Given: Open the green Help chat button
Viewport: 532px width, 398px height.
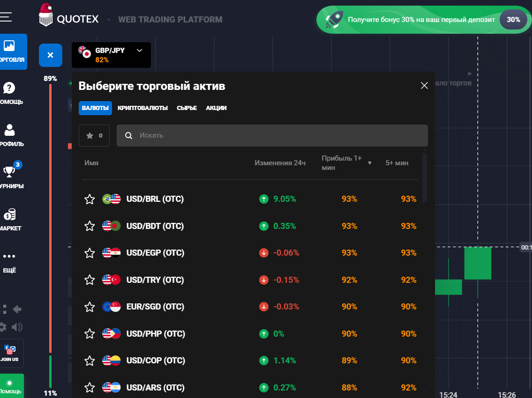Looking at the screenshot, I should click(x=11, y=386).
